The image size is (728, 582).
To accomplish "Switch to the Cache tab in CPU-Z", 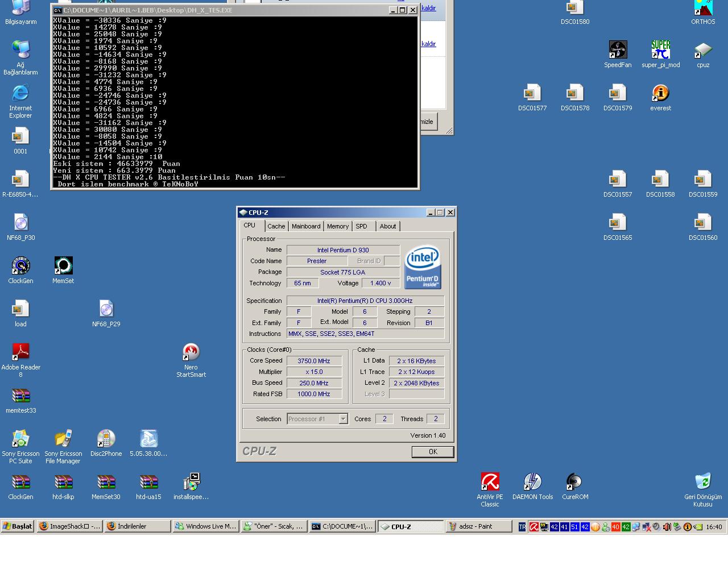I will tap(276, 226).
